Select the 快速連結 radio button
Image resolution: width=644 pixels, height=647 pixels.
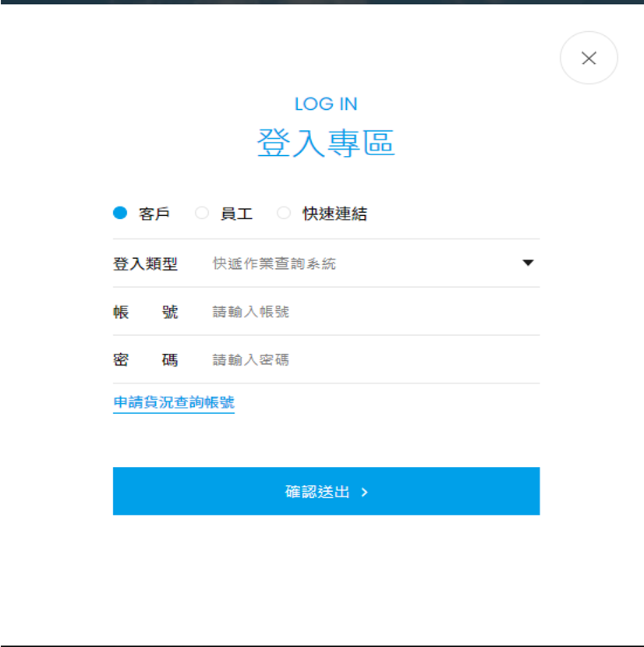pos(284,213)
